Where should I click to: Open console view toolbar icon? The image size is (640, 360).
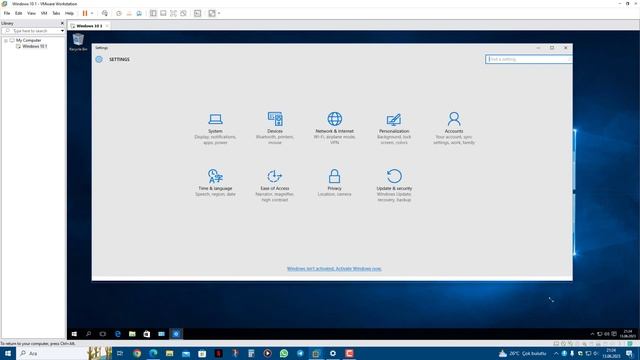click(198, 13)
